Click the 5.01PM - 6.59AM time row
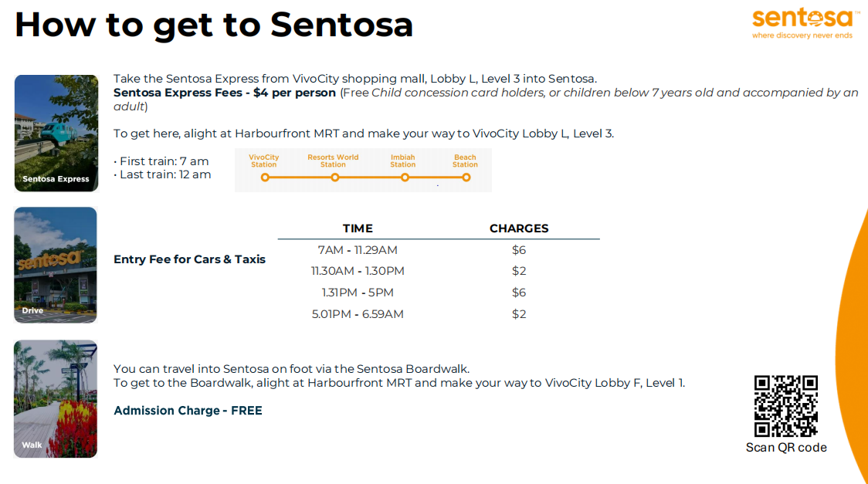This screenshot has height=484, width=868. coord(358,314)
